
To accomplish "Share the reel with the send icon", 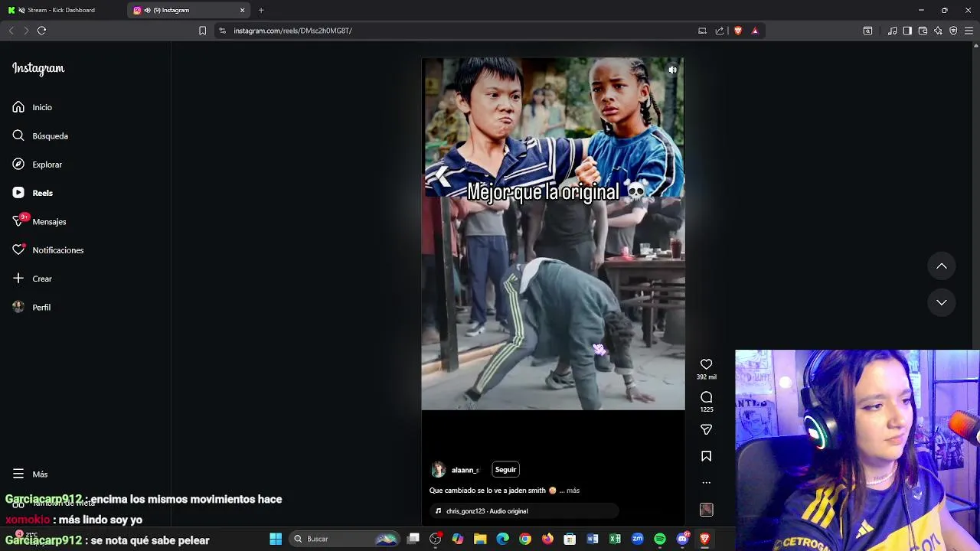I will (706, 429).
